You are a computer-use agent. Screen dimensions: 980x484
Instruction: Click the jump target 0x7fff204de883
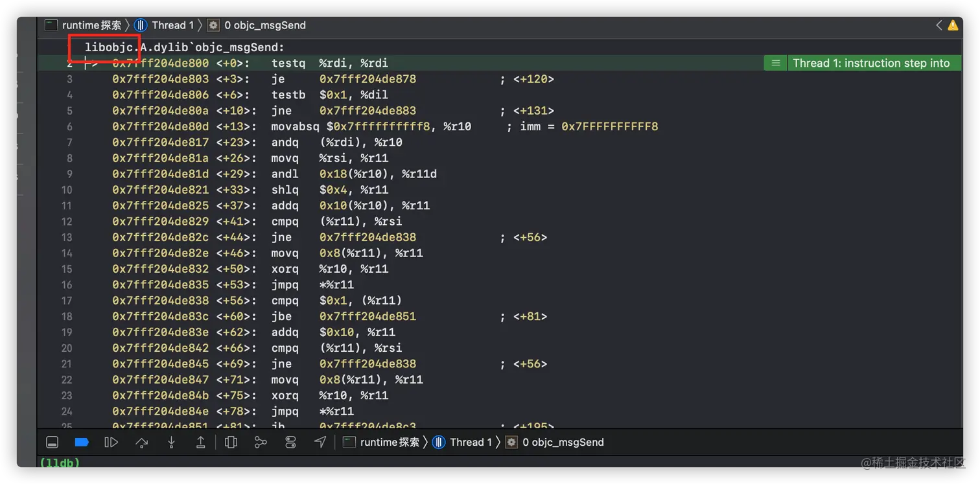click(368, 111)
